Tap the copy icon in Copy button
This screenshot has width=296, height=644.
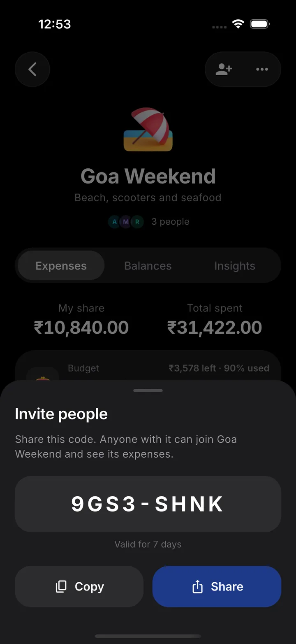pos(61,586)
